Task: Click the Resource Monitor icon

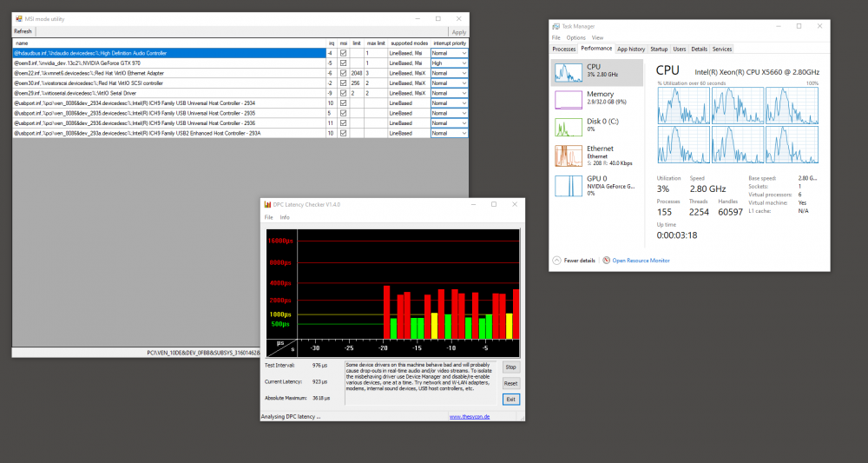Action: (x=606, y=261)
